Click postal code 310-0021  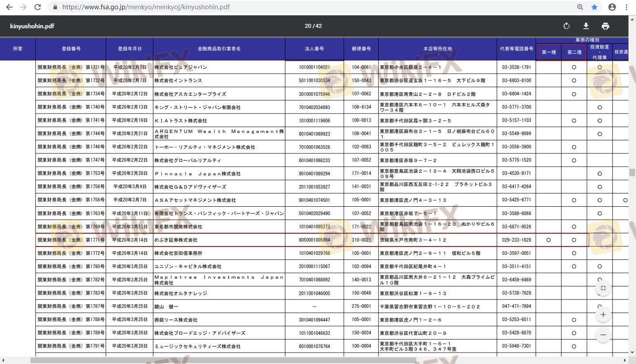[x=361, y=240]
